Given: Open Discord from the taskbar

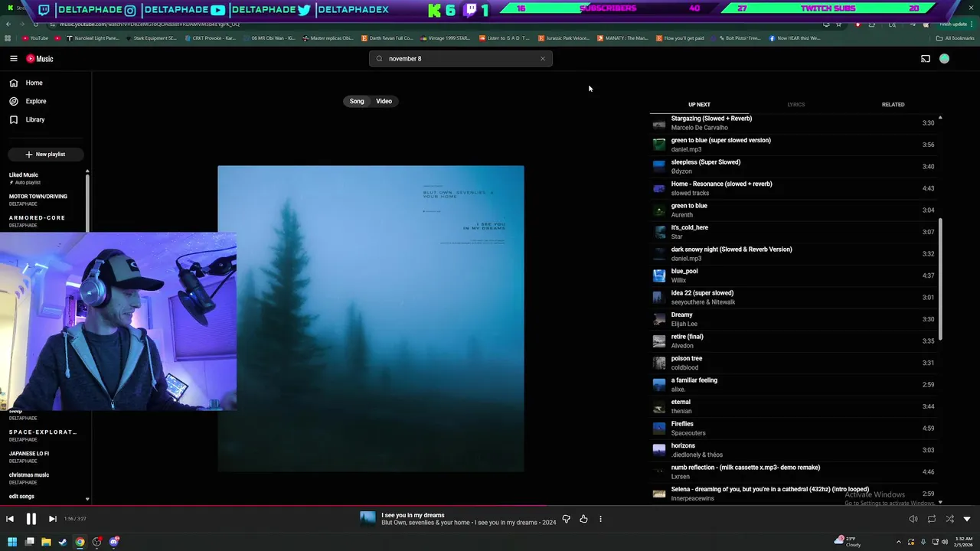Looking at the screenshot, I should [x=114, y=542].
